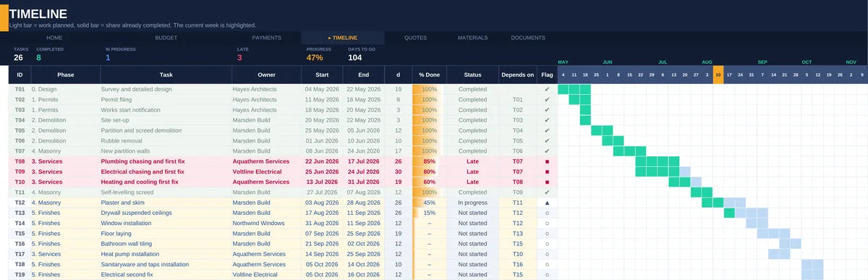Click the checkmark flag in row T05

(x=547, y=130)
